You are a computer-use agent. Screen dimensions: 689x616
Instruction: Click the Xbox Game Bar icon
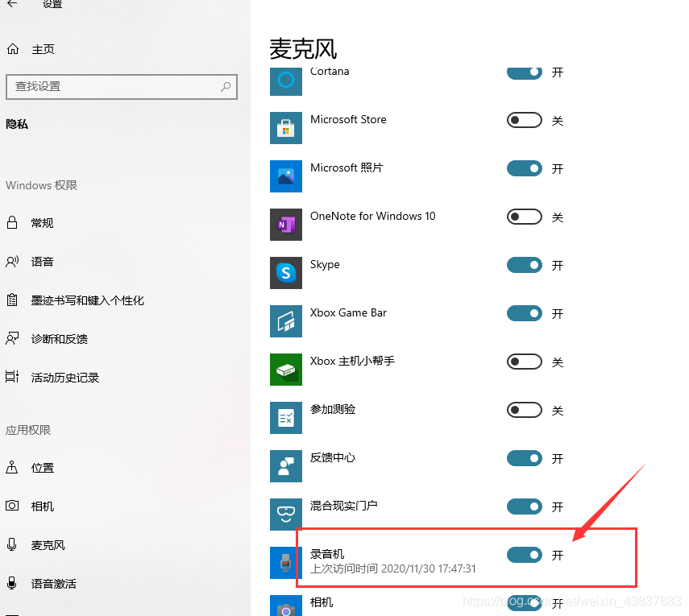(x=285, y=321)
